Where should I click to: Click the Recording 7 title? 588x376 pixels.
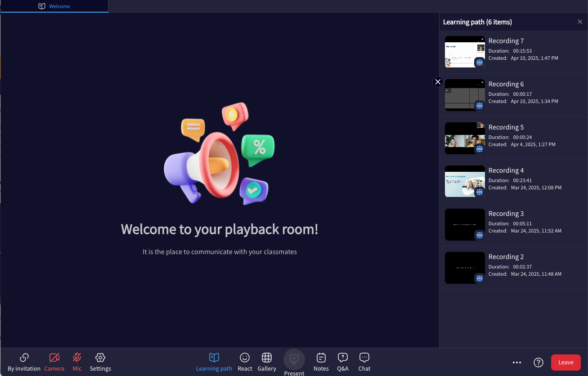(x=506, y=41)
